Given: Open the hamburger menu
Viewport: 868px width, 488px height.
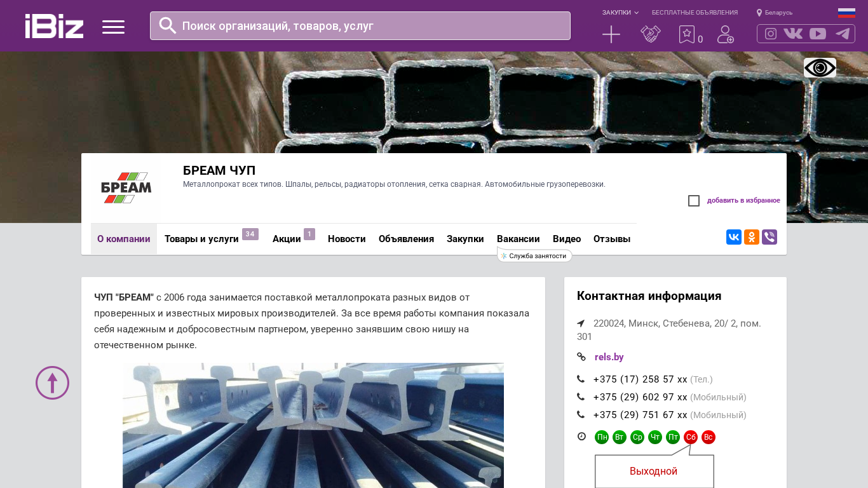Looking at the screenshot, I should tap(113, 27).
